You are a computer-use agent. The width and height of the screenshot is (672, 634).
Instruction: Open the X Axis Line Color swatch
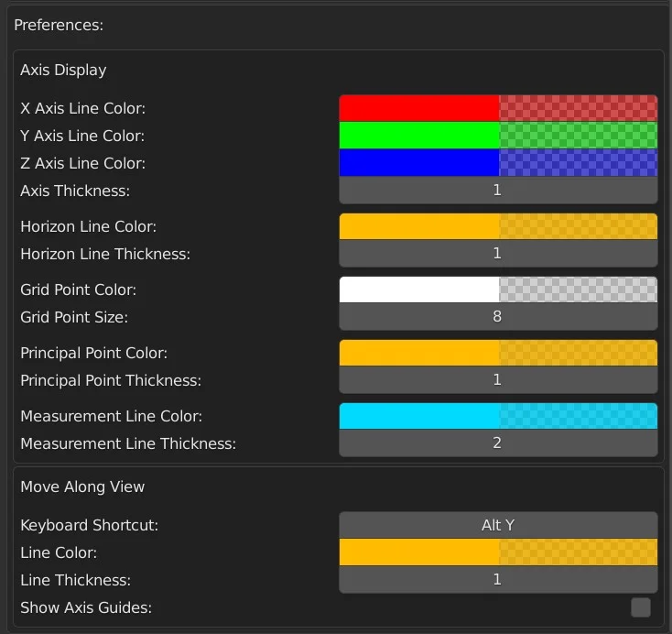pos(498,108)
